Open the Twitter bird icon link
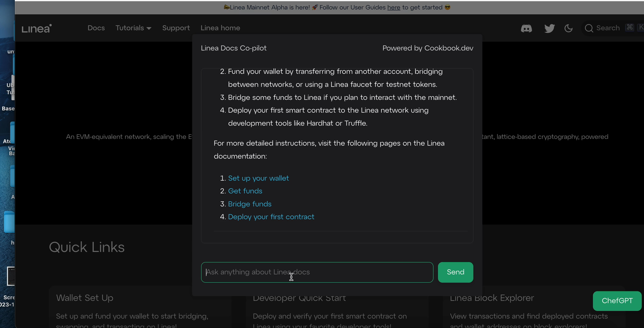The height and width of the screenshot is (328, 644). click(x=549, y=28)
